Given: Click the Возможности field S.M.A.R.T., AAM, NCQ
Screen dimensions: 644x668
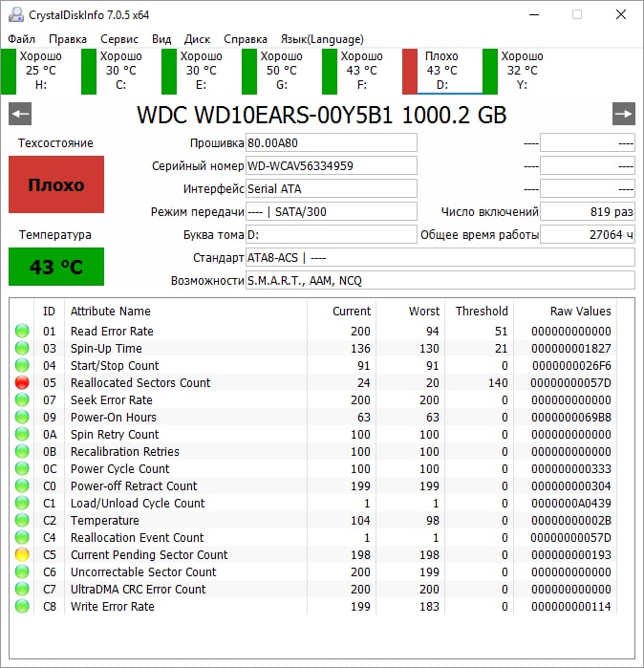Looking at the screenshot, I should (x=440, y=281).
